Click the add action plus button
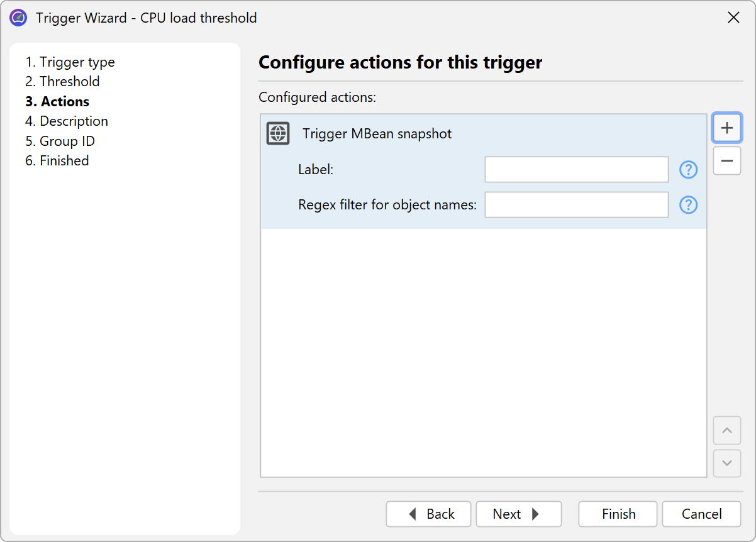756x542 pixels. (727, 128)
